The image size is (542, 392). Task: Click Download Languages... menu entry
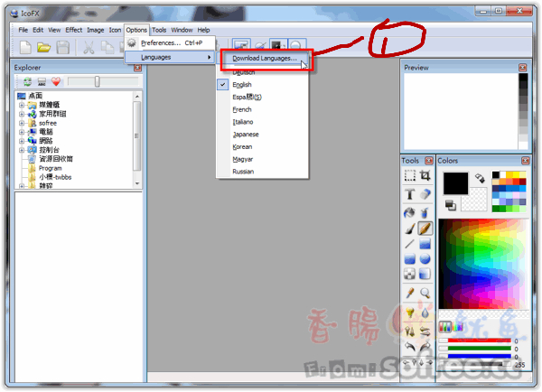point(265,58)
